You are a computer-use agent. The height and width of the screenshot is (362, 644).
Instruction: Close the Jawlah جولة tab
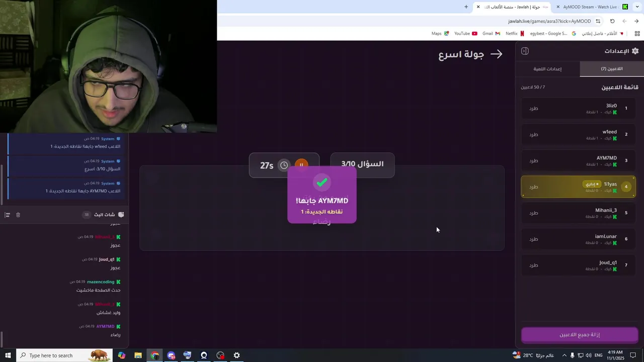(478, 7)
